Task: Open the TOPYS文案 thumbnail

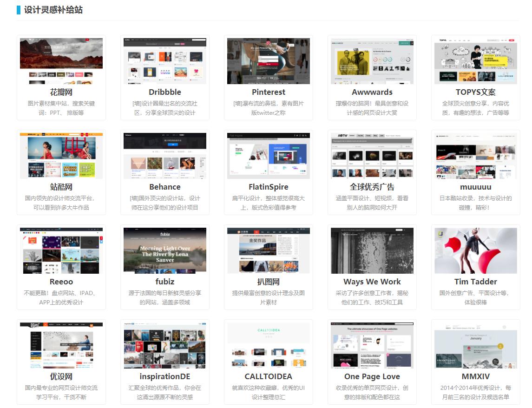Action: 476,61
